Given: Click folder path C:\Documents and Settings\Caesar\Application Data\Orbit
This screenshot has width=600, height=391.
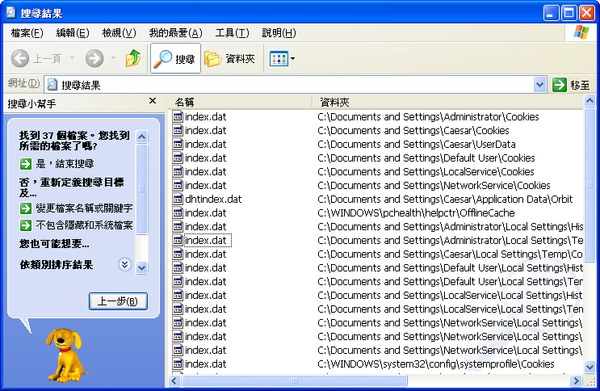Looking at the screenshot, I should point(445,199).
